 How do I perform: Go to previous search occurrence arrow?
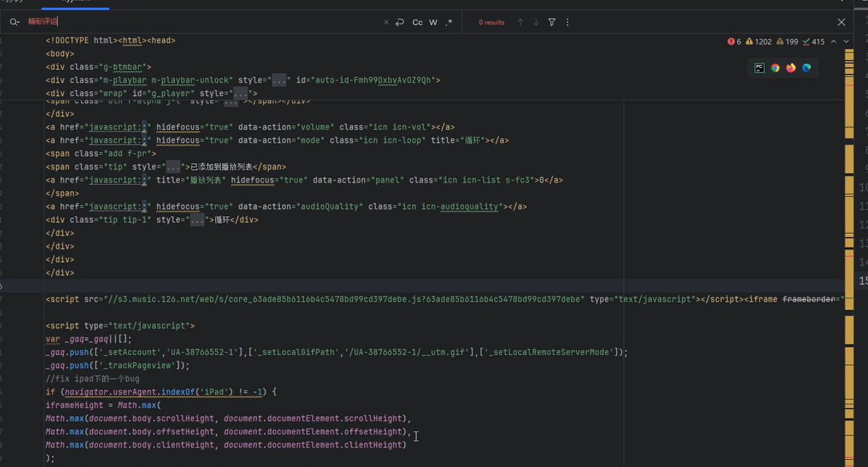[x=521, y=22]
